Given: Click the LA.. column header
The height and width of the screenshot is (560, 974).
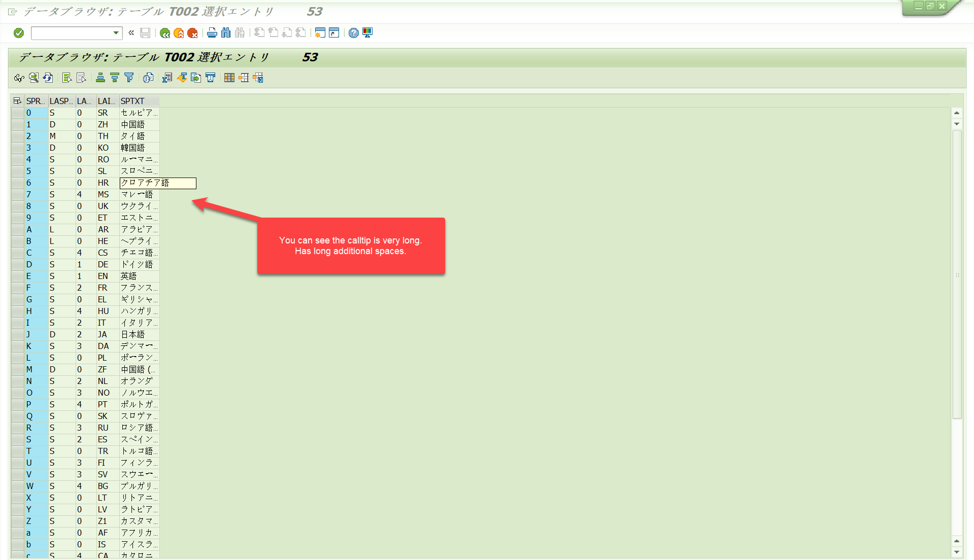Looking at the screenshot, I should (x=85, y=101).
